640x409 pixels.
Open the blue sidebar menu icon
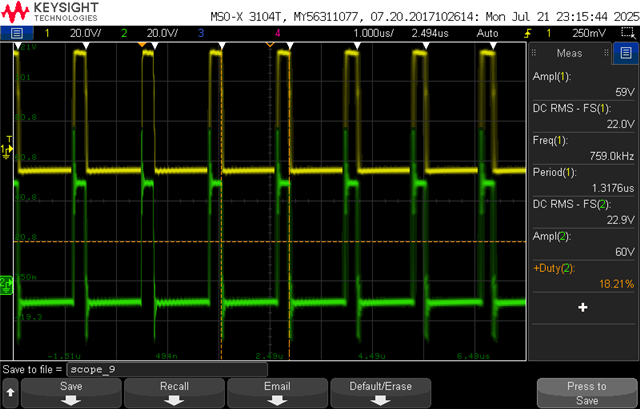point(626,53)
